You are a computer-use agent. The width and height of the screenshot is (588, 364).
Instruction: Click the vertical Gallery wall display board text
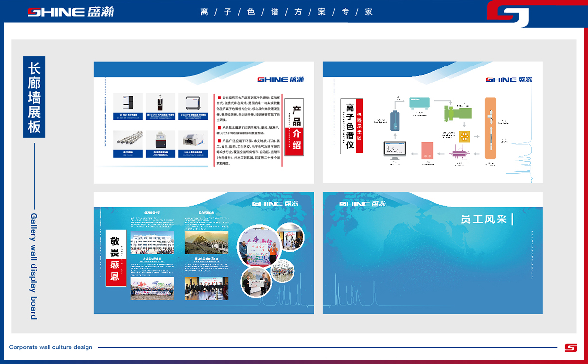[x=34, y=266]
